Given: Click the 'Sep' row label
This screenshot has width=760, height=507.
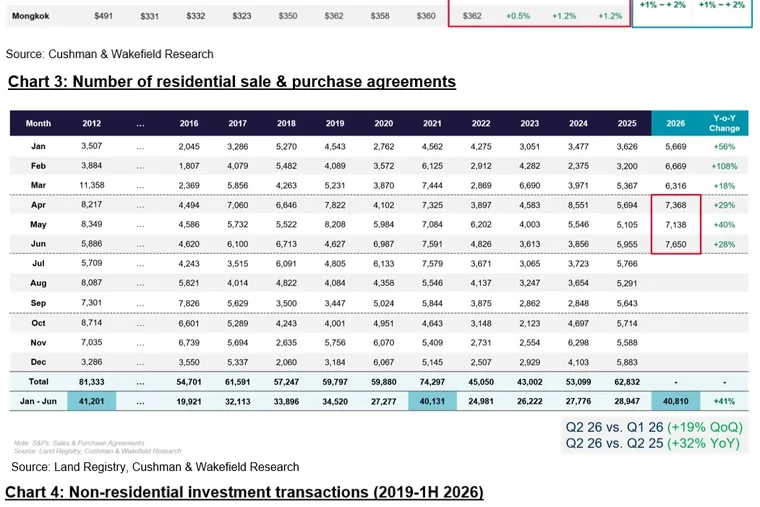Looking at the screenshot, I should pos(38,303).
